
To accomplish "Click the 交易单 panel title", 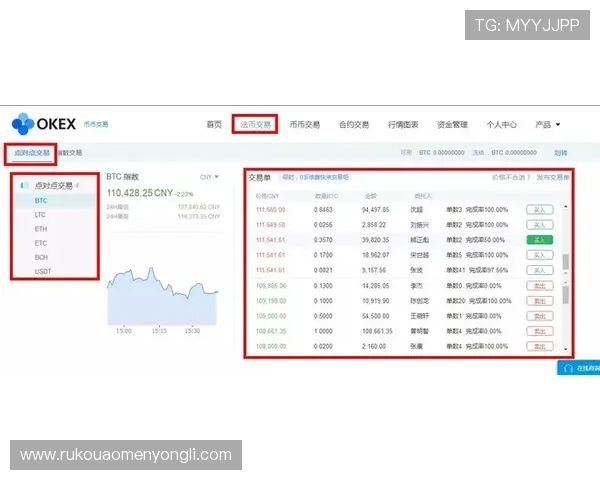I will coord(259,178).
